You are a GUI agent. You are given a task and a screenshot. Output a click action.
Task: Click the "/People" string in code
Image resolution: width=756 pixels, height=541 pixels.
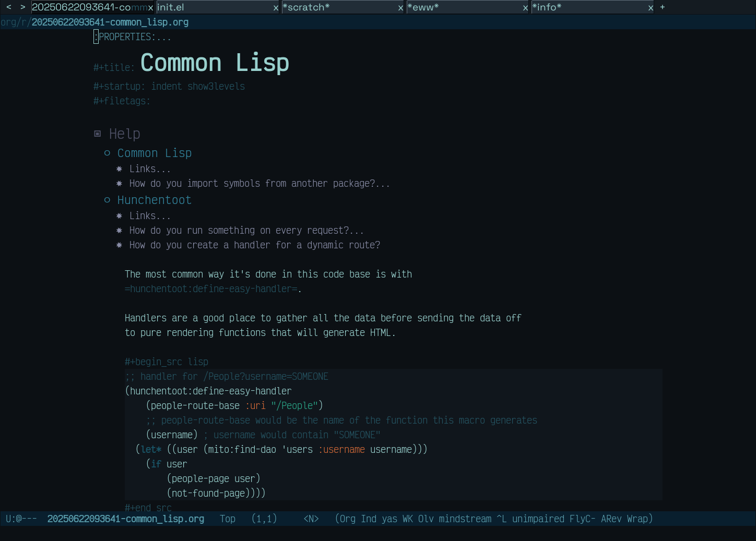[x=294, y=406]
